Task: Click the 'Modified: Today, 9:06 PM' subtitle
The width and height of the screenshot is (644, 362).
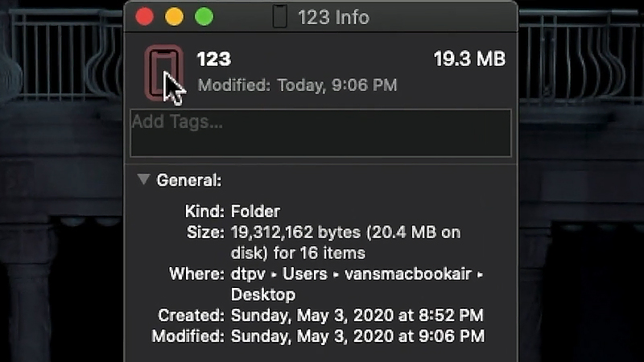Action: [x=297, y=84]
